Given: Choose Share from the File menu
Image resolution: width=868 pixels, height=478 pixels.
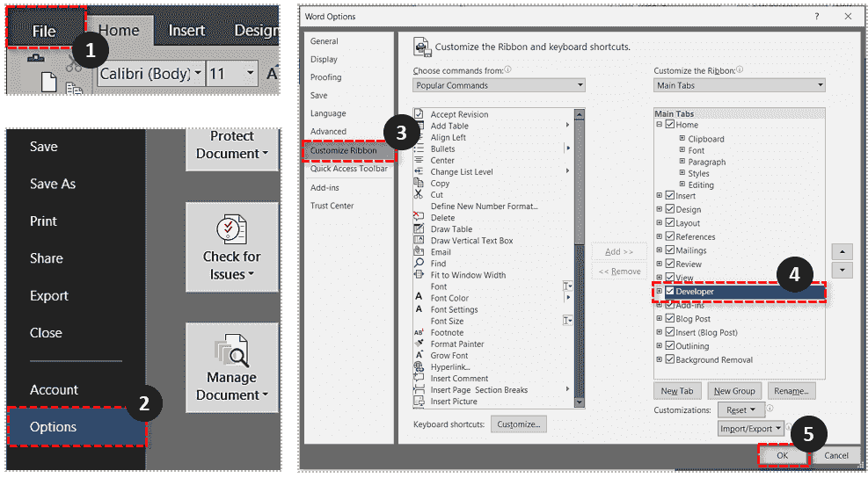Looking at the screenshot, I should [47, 258].
